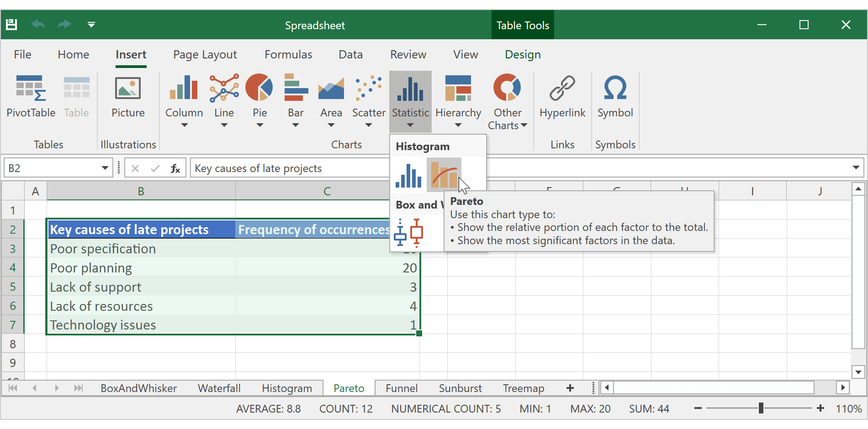Switch to the Formulas ribbon tab

click(x=288, y=54)
